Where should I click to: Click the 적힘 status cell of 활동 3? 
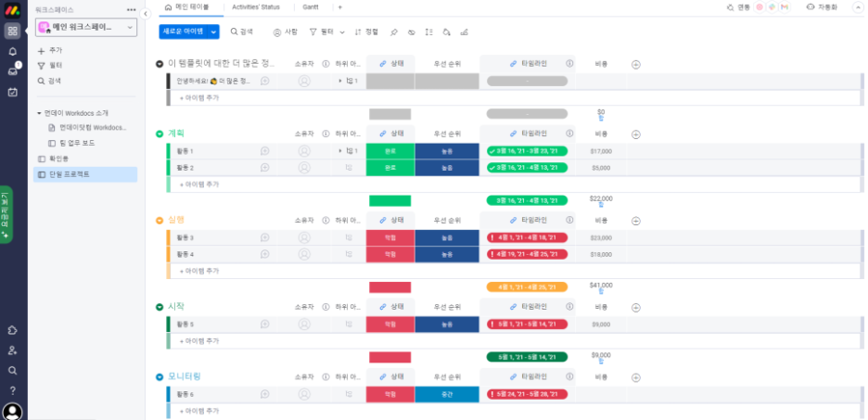[389, 237]
